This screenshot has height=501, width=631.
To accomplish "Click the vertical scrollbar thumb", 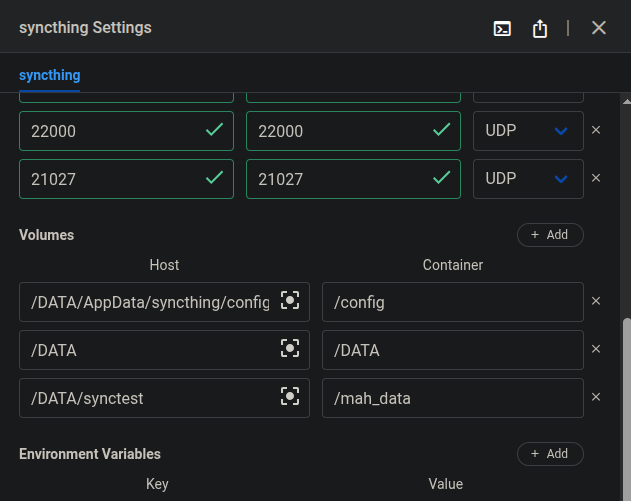I will click(627, 408).
